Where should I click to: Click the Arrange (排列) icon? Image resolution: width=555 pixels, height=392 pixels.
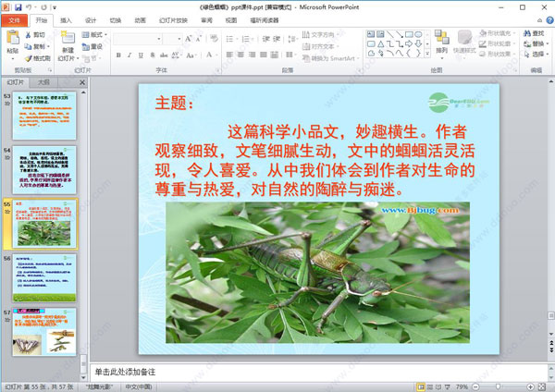tap(442, 37)
